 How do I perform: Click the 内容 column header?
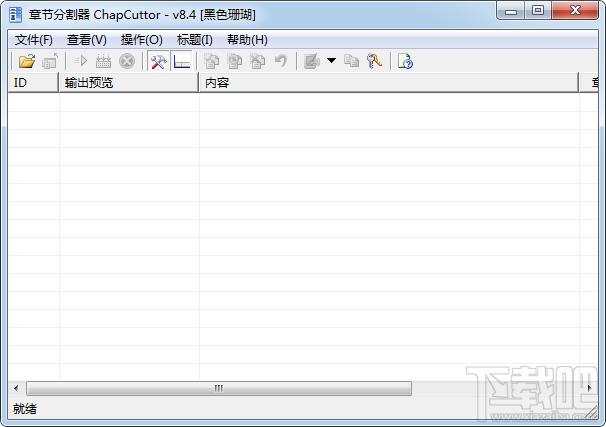388,82
